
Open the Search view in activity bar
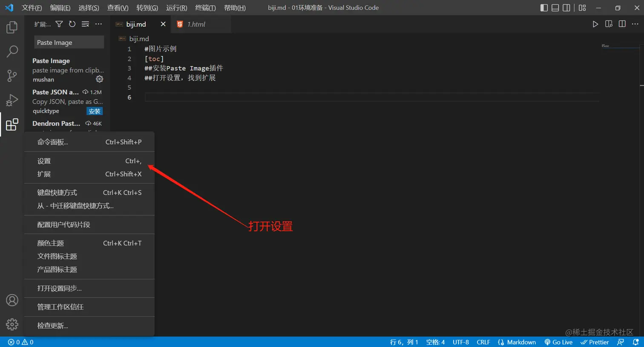tap(12, 52)
